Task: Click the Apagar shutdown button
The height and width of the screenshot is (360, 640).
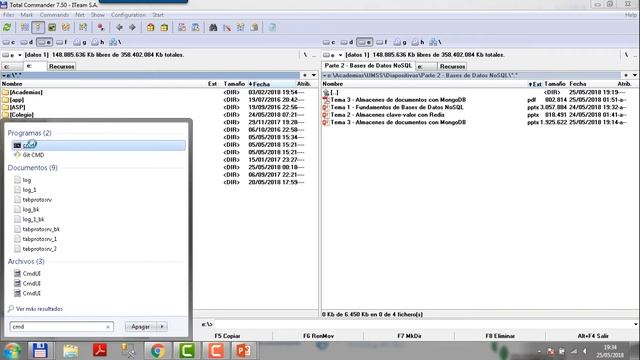Action: point(140,327)
